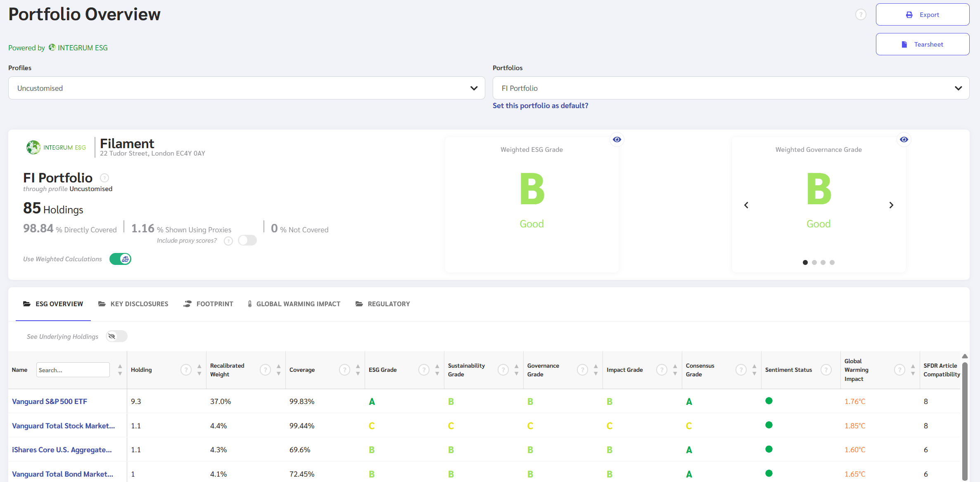The width and height of the screenshot is (980, 482).
Task: Click green sentiment dot for Vanguard S&P 500 ETF
Action: pos(769,401)
